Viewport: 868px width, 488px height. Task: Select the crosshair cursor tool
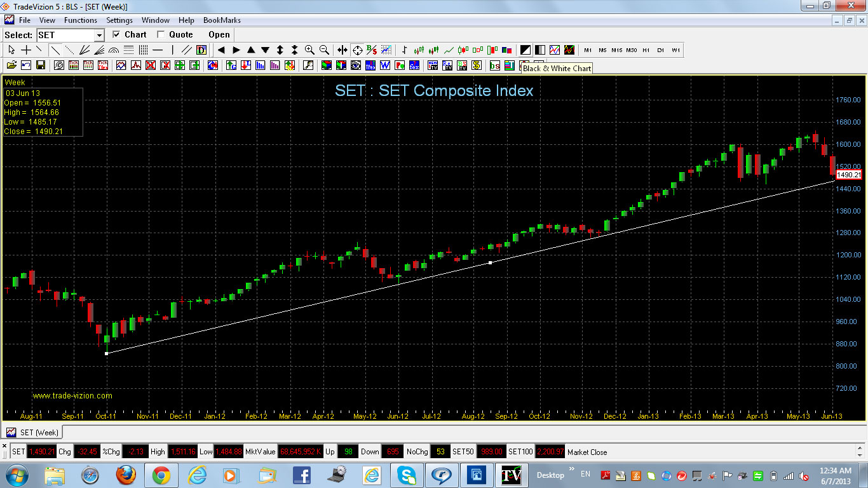click(x=26, y=50)
